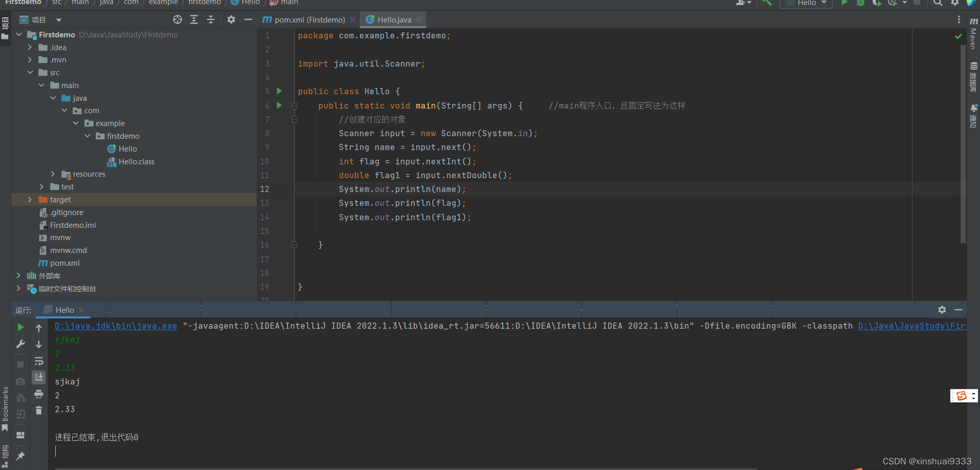Collapse the main folder

[x=41, y=85]
